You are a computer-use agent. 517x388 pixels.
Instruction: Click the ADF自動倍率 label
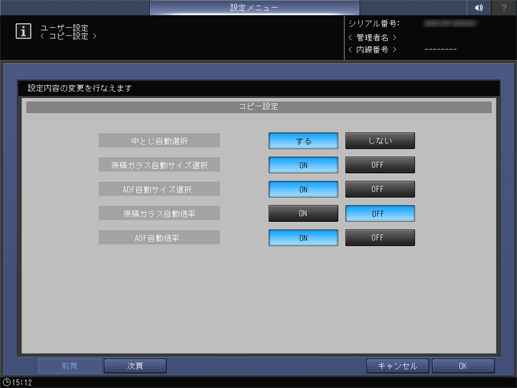click(159, 238)
